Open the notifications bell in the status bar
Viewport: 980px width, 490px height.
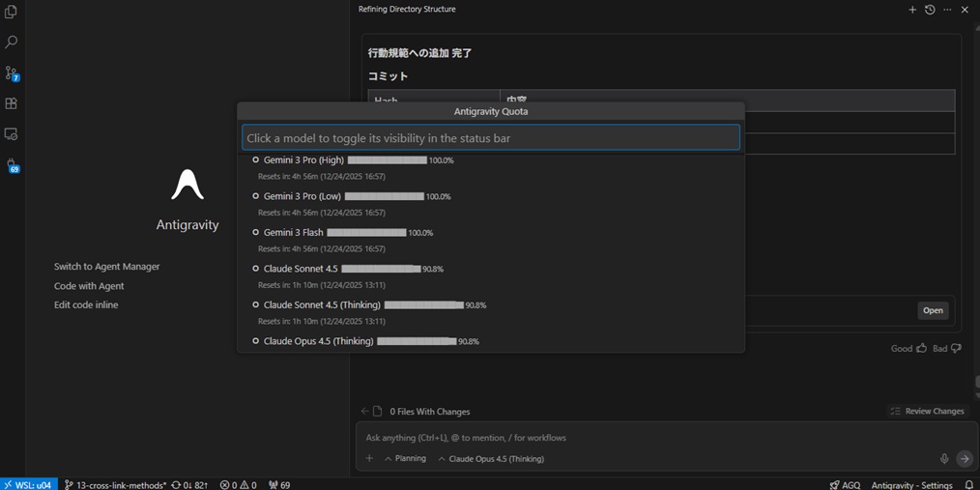pos(968,484)
